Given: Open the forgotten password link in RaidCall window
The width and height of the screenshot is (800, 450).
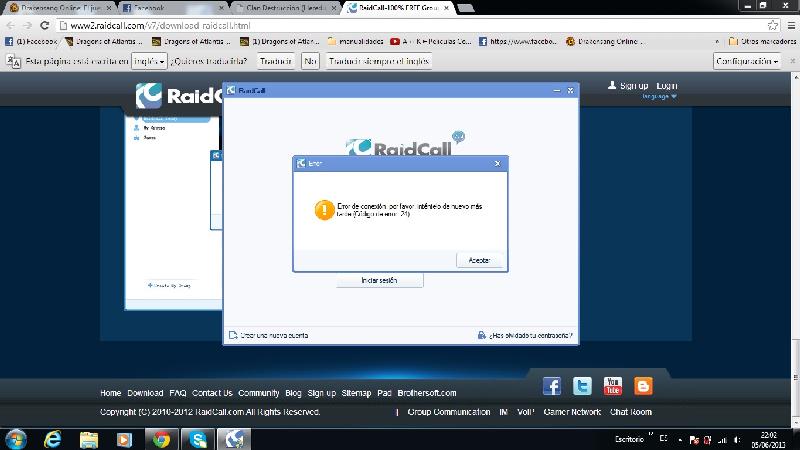Looking at the screenshot, I should pos(525,335).
